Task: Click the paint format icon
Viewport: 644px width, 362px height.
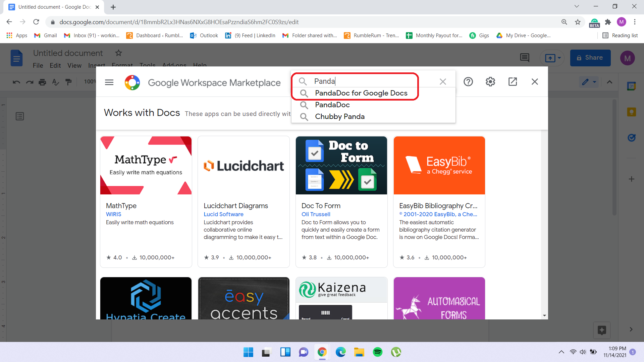Action: 68,82
